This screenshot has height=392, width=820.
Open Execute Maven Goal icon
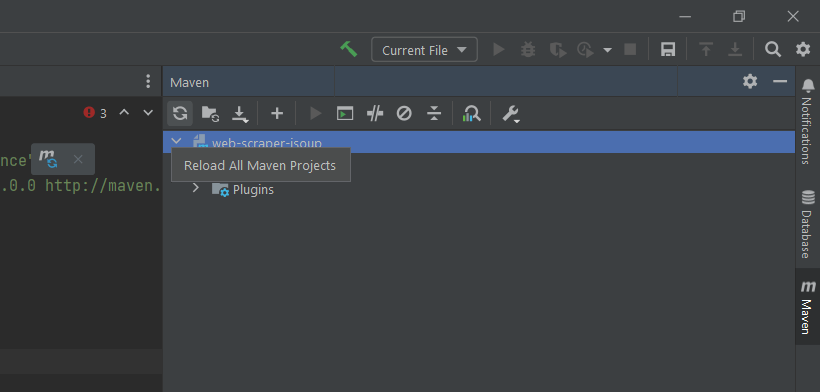345,113
